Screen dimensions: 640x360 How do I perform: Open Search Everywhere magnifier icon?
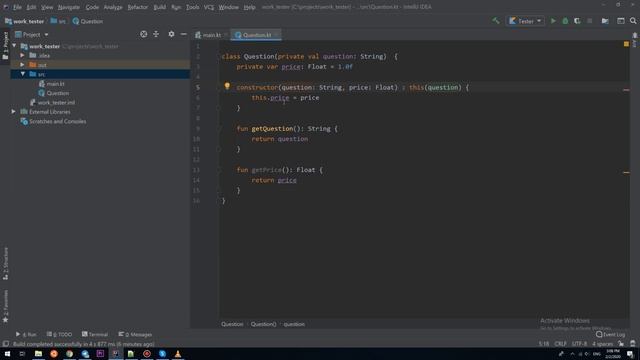click(x=633, y=21)
